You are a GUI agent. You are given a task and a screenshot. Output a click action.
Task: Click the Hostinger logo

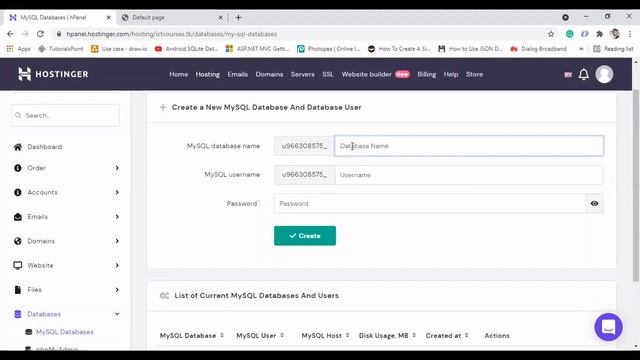tap(53, 74)
